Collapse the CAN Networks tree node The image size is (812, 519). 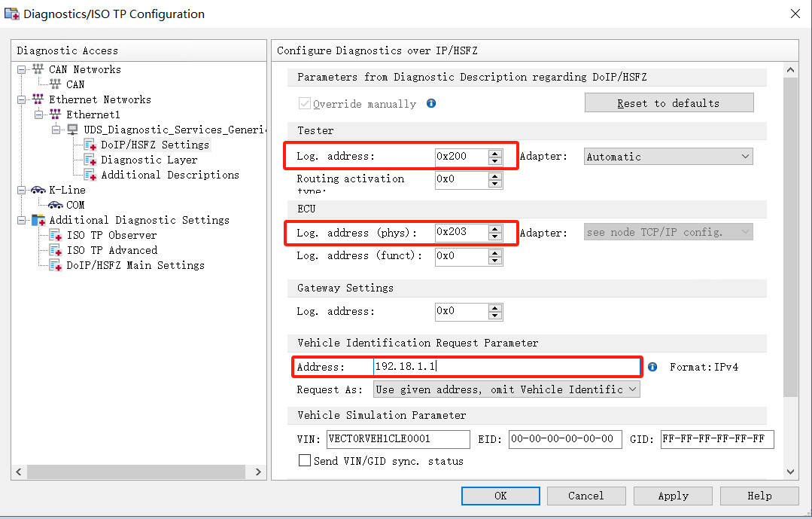(x=22, y=69)
